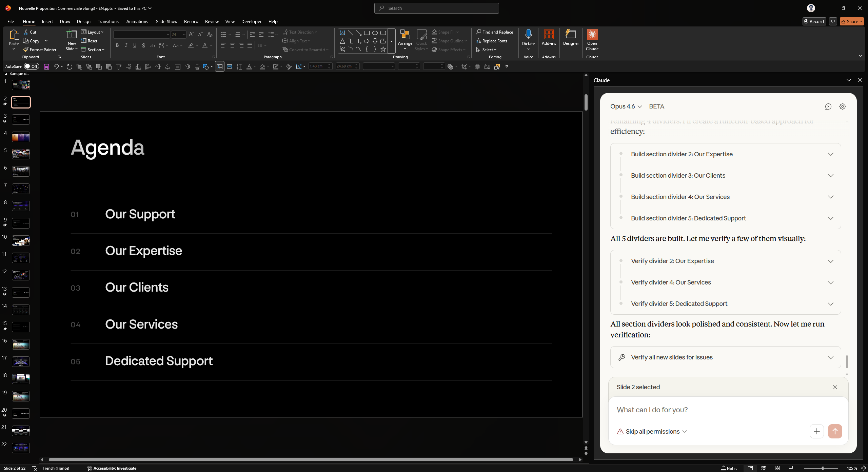Open the Transitions ribbon tab
Viewport: 868px width, 472px height.
pos(108,21)
